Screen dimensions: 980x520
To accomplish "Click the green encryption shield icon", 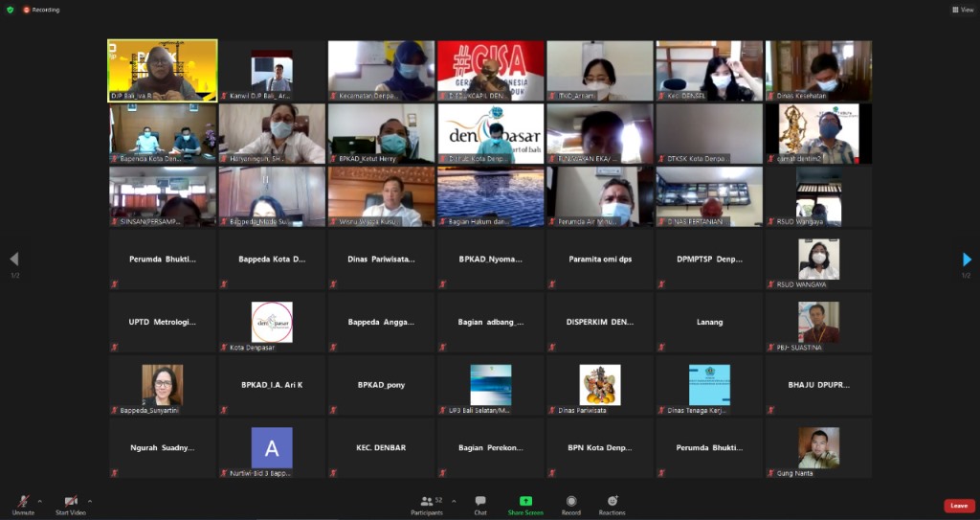I will click(11, 10).
